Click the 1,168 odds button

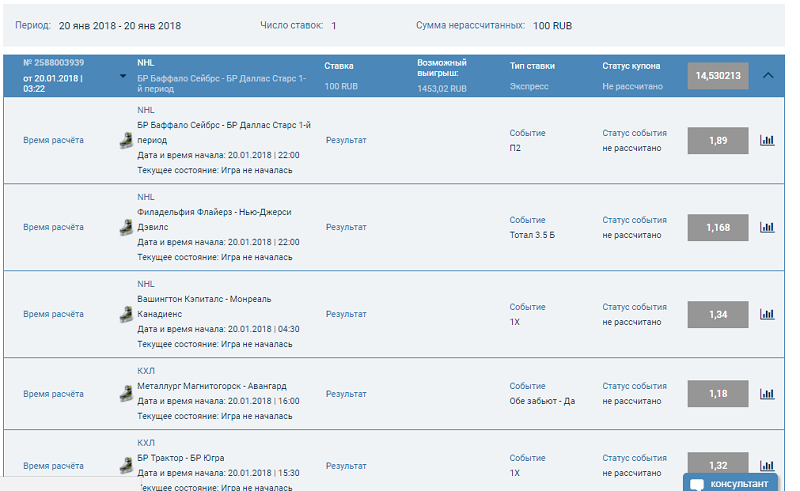(x=717, y=228)
